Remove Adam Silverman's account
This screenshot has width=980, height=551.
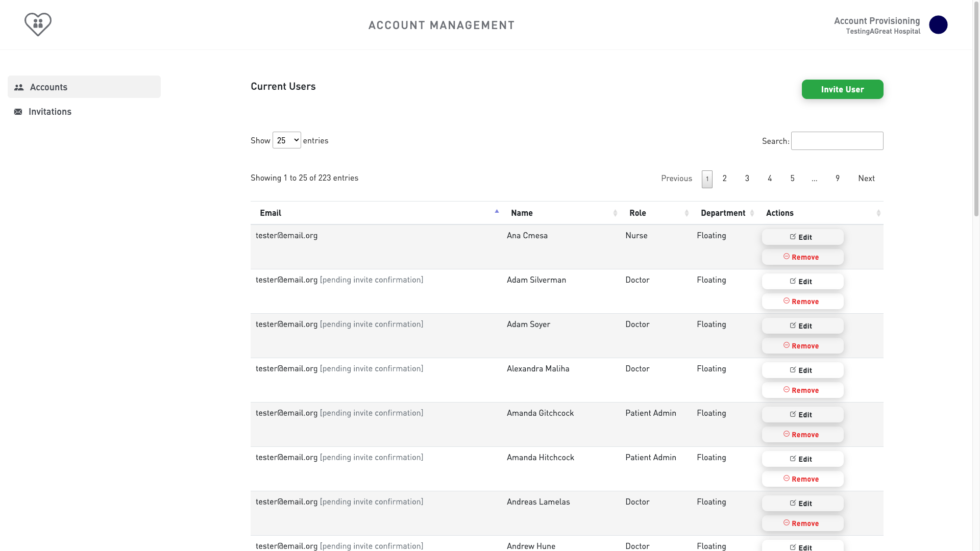pos(802,302)
